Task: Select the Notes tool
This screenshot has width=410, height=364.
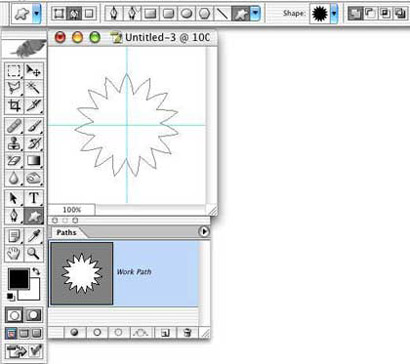Action: click(14, 236)
